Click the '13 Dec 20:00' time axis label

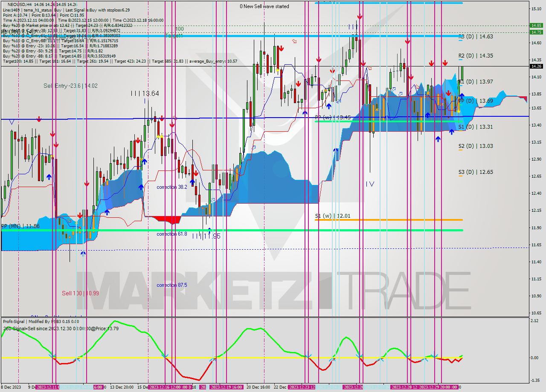122,387
